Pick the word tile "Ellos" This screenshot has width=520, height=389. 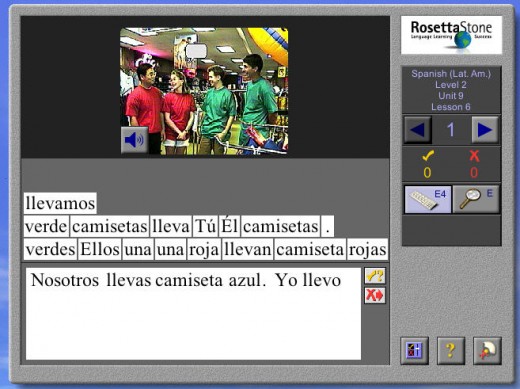[100, 249]
